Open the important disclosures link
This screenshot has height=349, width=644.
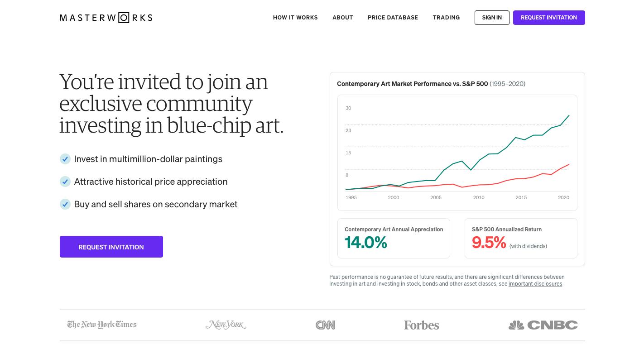535,284
